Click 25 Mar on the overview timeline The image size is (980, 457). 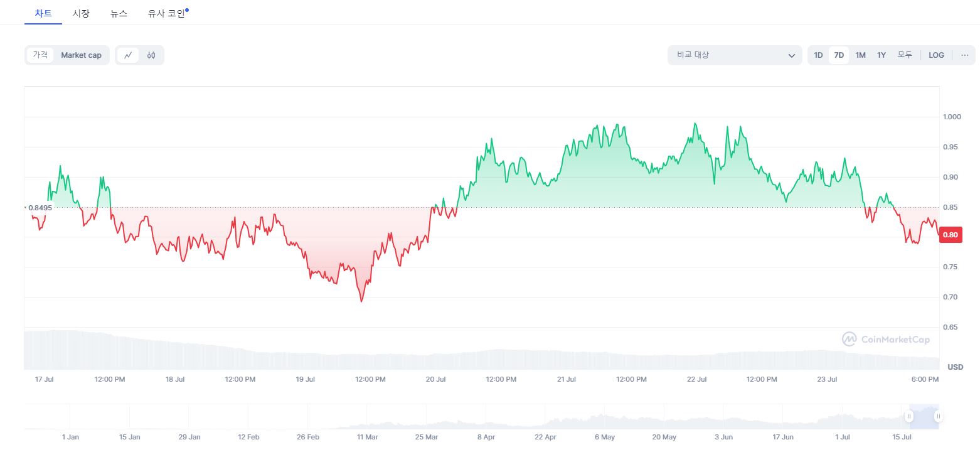427,437
